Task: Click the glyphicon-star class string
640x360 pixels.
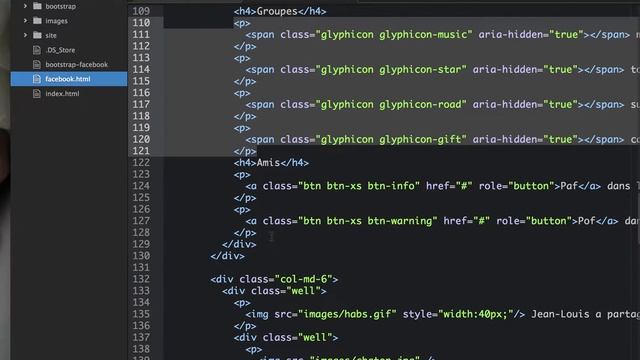Action: pyautogui.click(x=391, y=70)
